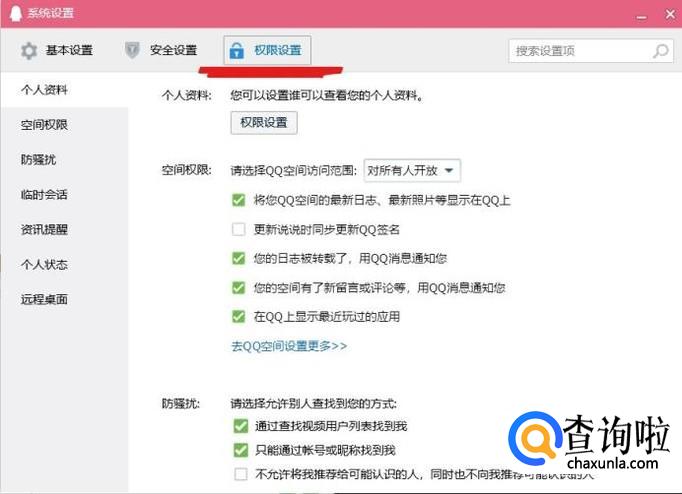Toggle 新留言或评论 notification checkbox
Image resolution: width=682 pixels, height=494 pixels.
[238, 287]
